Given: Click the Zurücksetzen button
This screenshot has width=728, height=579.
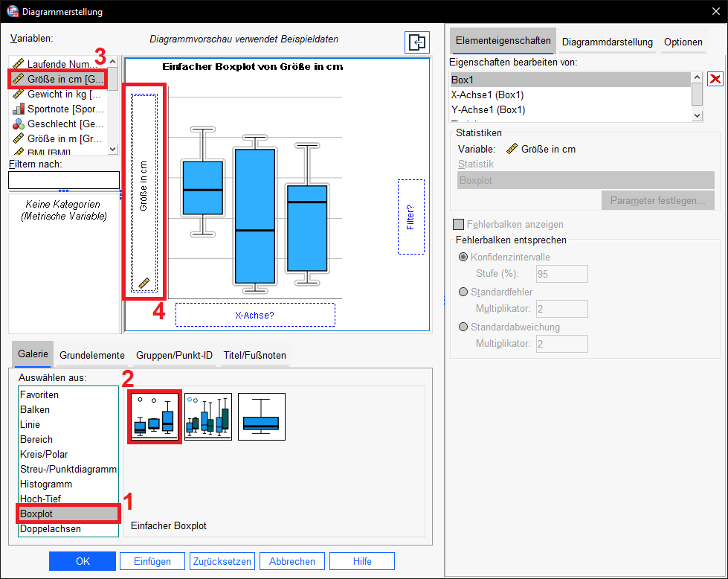Looking at the screenshot, I should (x=222, y=561).
